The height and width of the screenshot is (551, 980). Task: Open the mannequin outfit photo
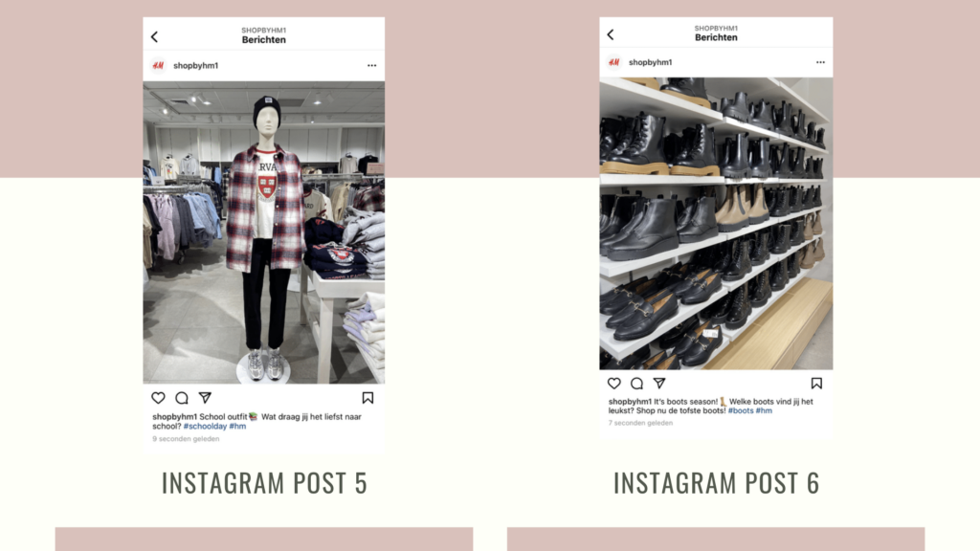click(264, 232)
